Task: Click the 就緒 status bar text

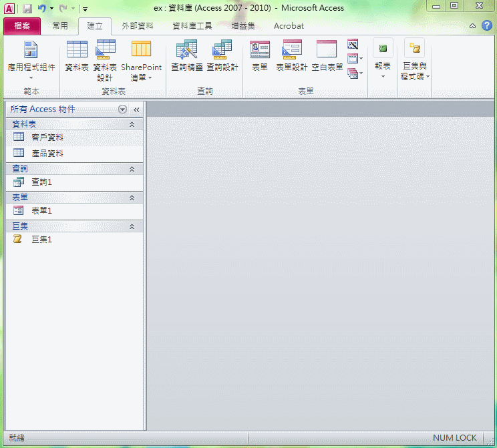Action: tap(17, 438)
